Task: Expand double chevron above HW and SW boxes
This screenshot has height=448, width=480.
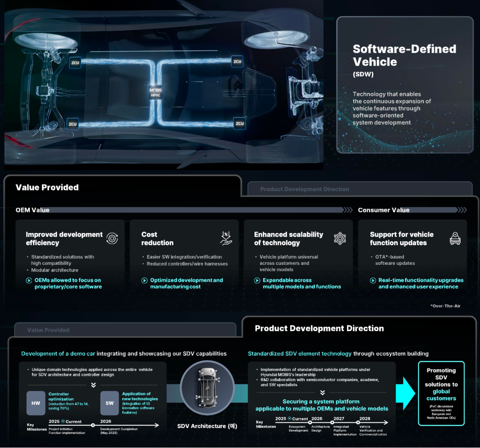Action: click(x=93, y=385)
